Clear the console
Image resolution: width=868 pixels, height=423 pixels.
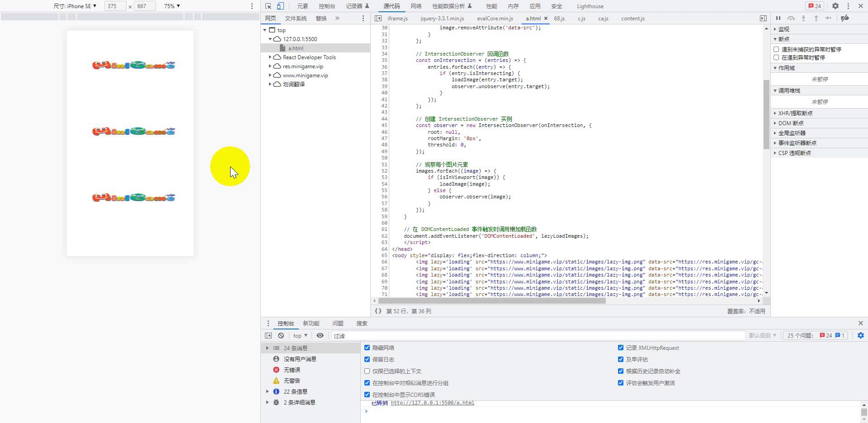[x=281, y=335]
